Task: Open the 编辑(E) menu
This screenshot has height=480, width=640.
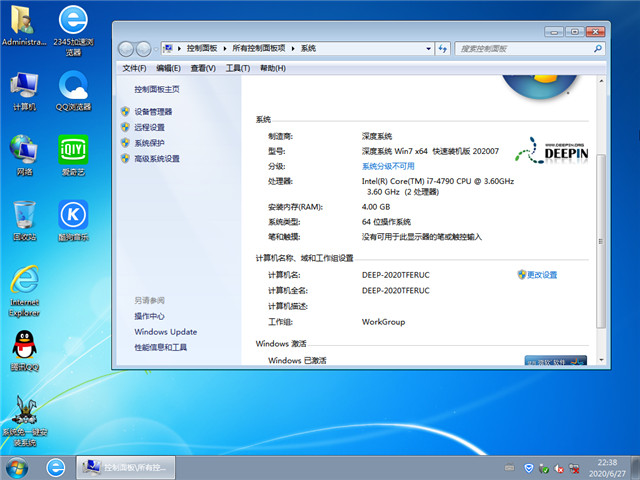Action: [x=168, y=68]
